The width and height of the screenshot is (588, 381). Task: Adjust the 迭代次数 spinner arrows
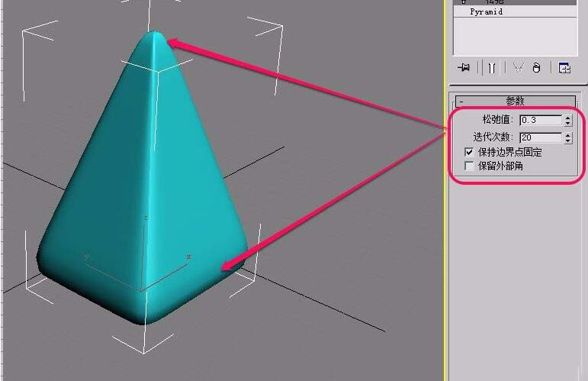coord(567,137)
